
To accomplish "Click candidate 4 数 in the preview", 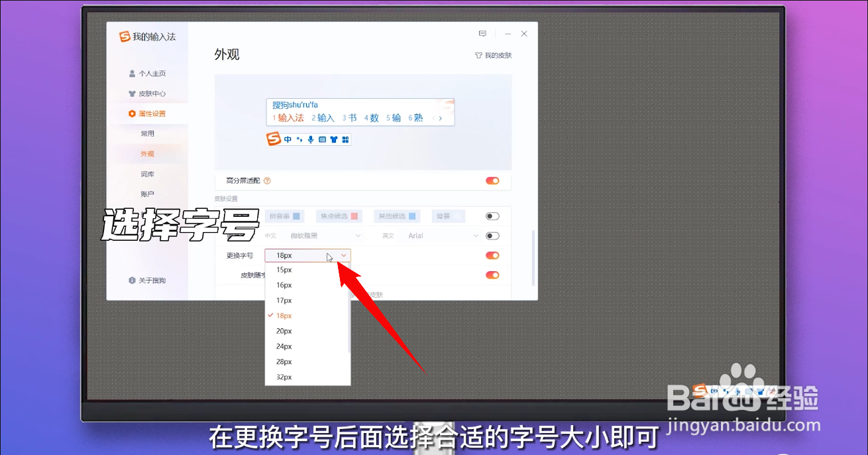I will click(x=372, y=118).
